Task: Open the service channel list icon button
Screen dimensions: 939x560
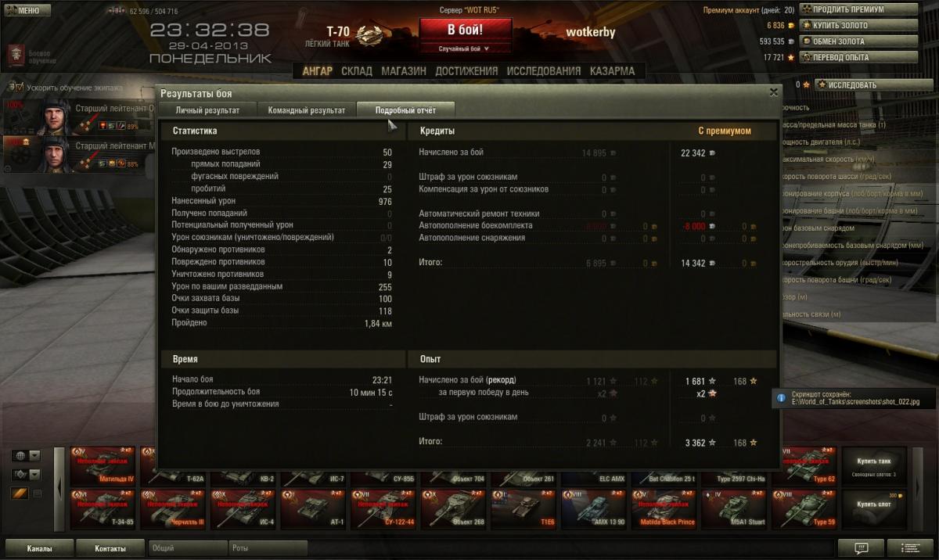Action: point(910,548)
